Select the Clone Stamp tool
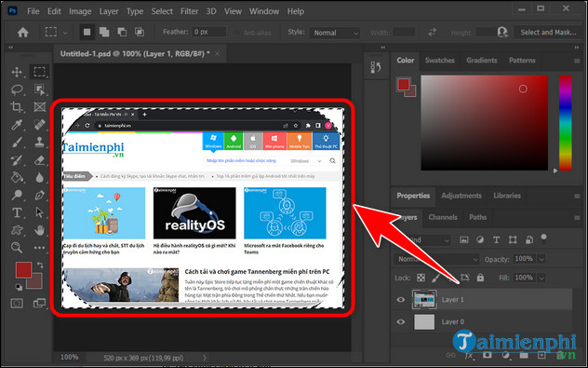The image size is (588, 368). coord(39,143)
